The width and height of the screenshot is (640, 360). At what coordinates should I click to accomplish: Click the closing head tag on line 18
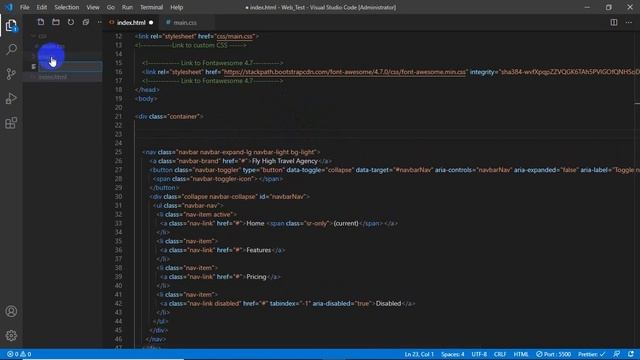147,89
